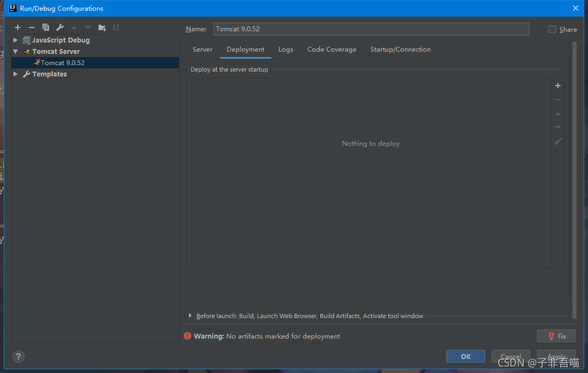The height and width of the screenshot is (373, 588).
Task: Click the Templates wrench icon
Action: tap(26, 74)
